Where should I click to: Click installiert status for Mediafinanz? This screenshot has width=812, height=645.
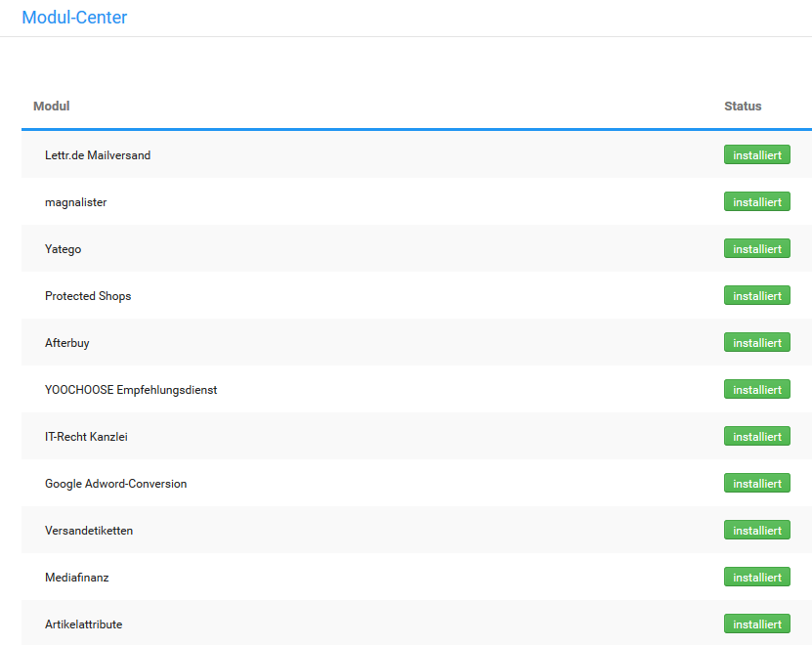tap(756, 578)
